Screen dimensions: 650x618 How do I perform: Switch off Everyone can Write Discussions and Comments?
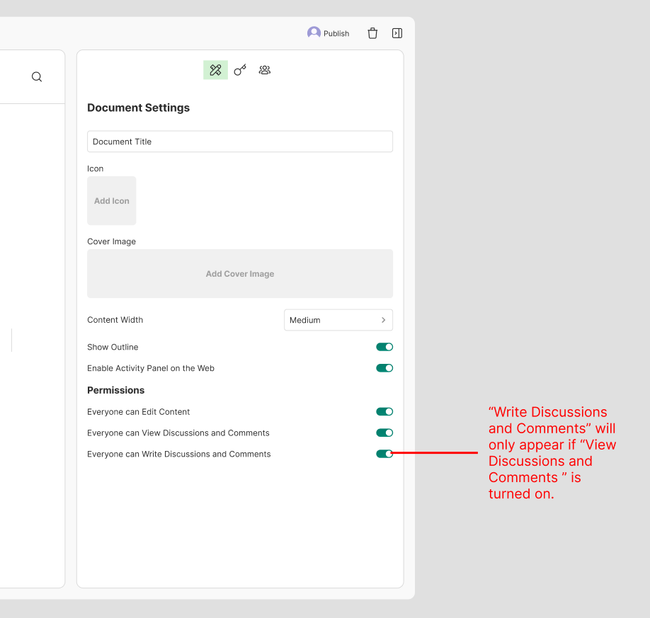coord(384,454)
